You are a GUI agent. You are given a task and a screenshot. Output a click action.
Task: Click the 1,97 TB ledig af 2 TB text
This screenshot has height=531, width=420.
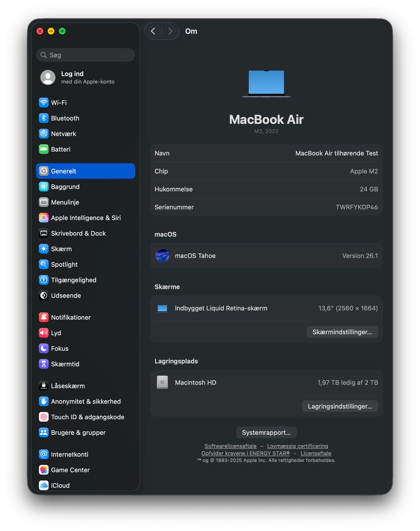(x=348, y=383)
